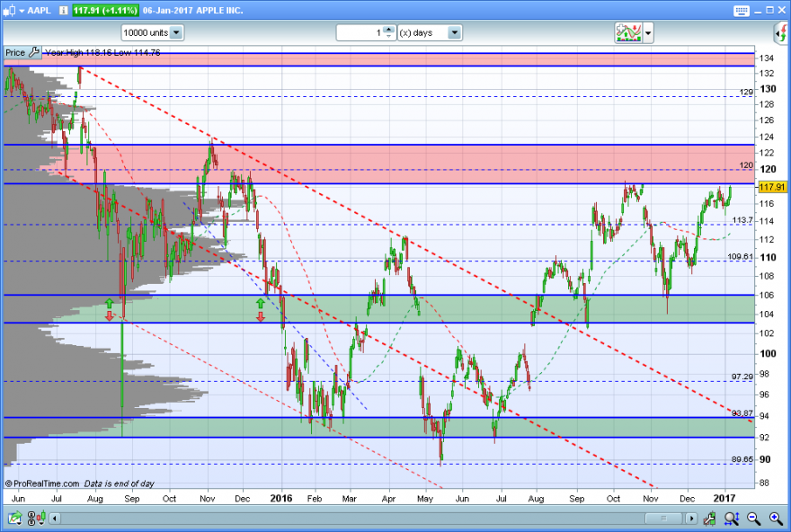Screen dimensions: 791x532
Task: Click the 06-Jan-2017 date in title bar
Action: pos(167,10)
